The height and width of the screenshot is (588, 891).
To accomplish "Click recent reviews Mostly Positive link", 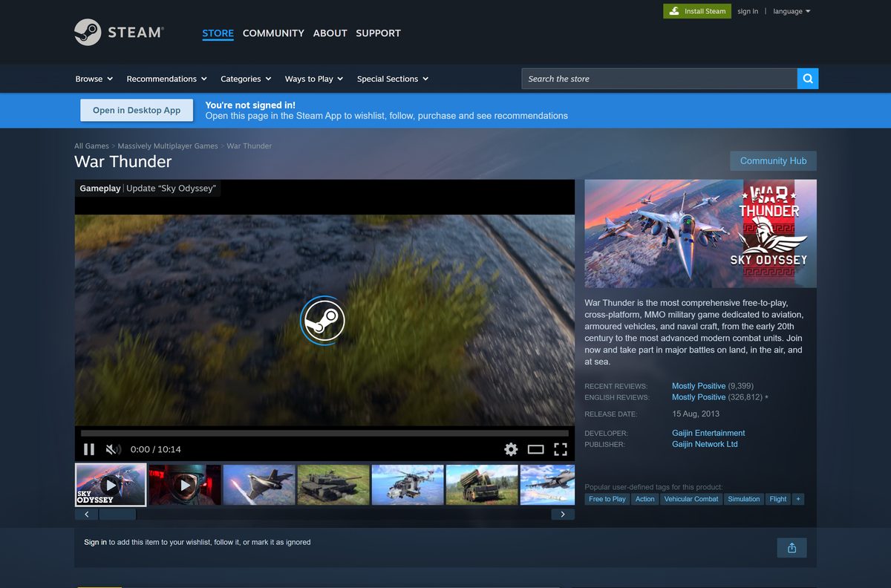I will (x=699, y=386).
